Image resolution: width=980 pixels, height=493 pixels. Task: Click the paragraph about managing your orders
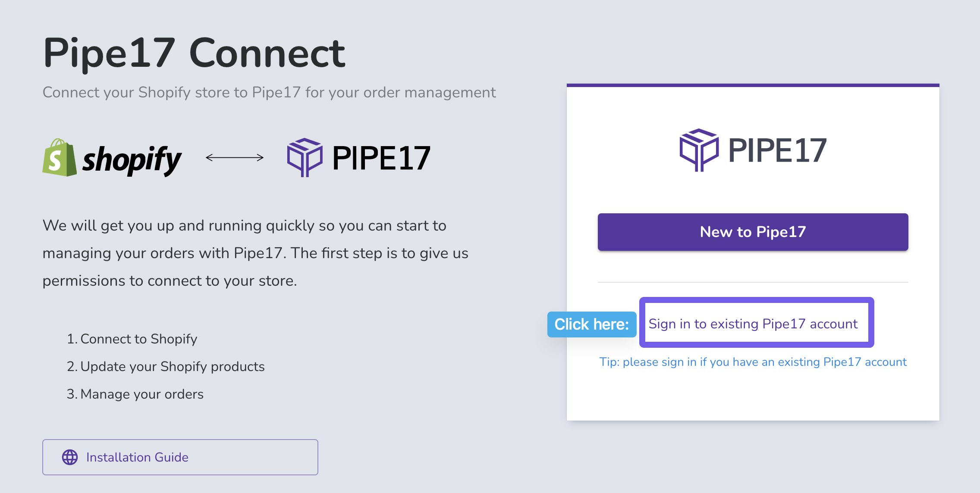click(255, 253)
